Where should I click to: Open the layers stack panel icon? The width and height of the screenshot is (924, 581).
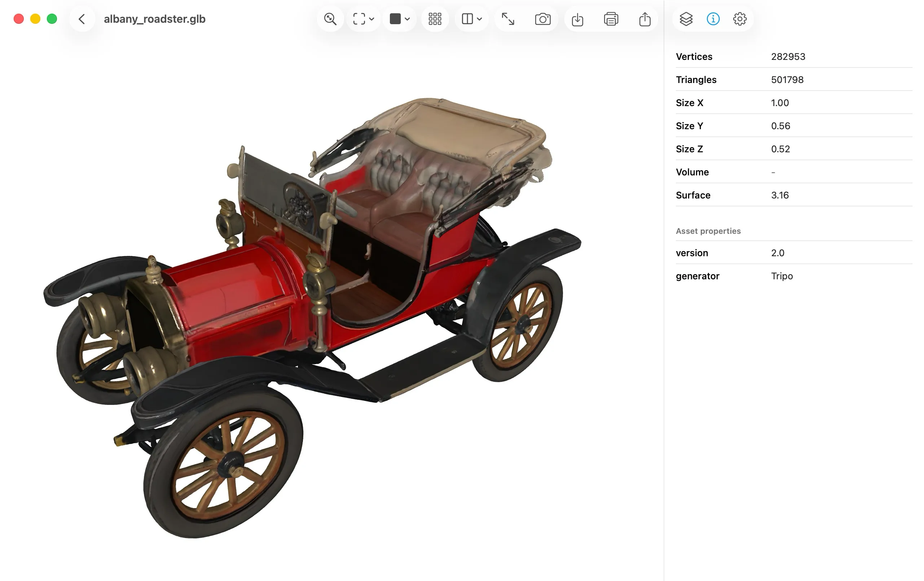(686, 19)
